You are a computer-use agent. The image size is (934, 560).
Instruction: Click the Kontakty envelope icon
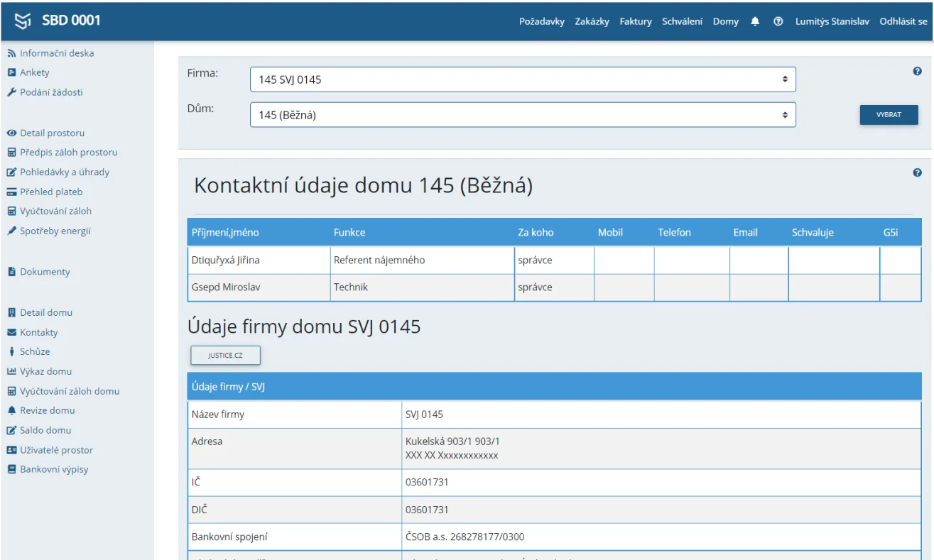(x=11, y=332)
